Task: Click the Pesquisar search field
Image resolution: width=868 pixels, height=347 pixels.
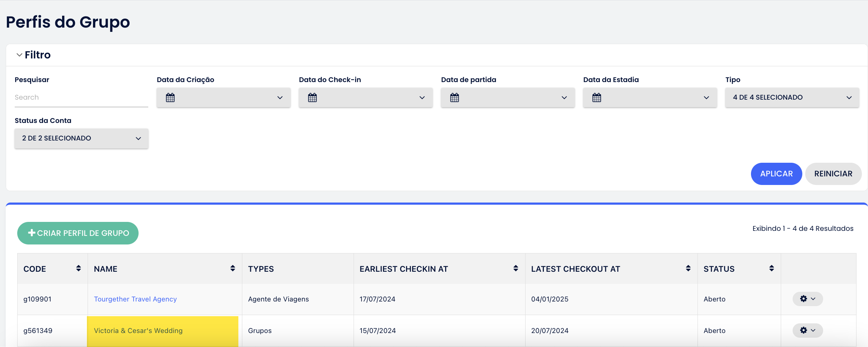Action: pos(81,98)
